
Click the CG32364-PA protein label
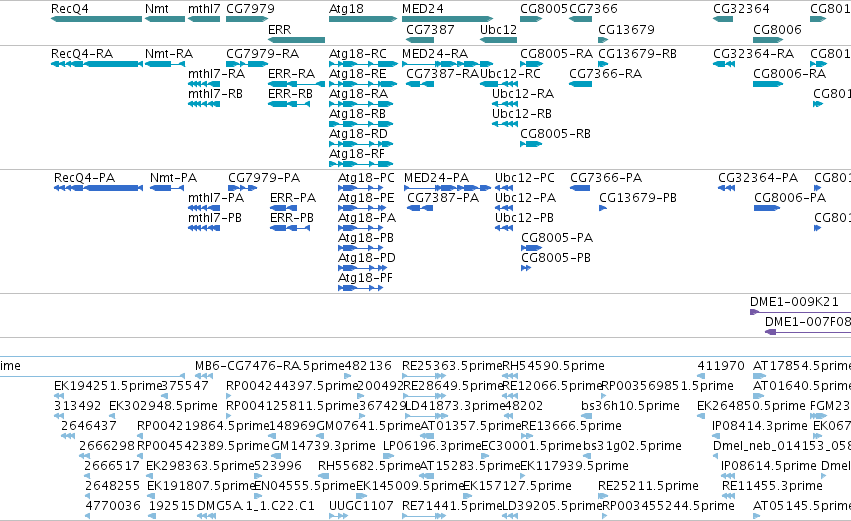click(758, 179)
